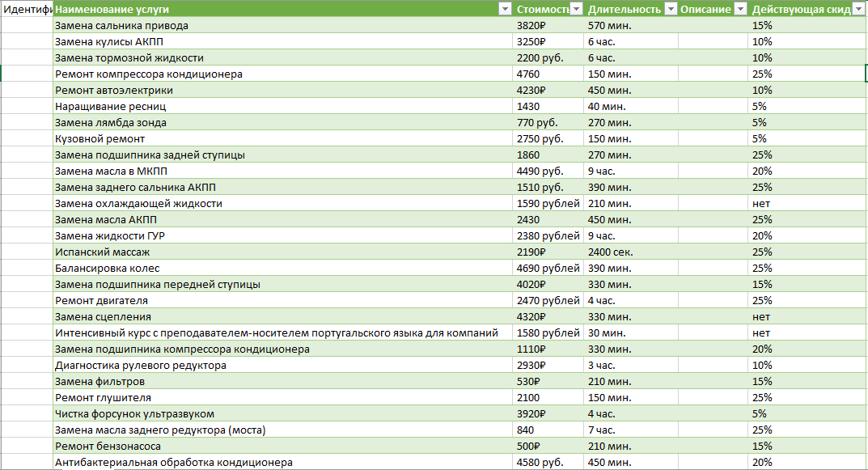This screenshot has height=470, width=868.
Task: Click the duration cell '7 час.'
Action: coord(631,430)
